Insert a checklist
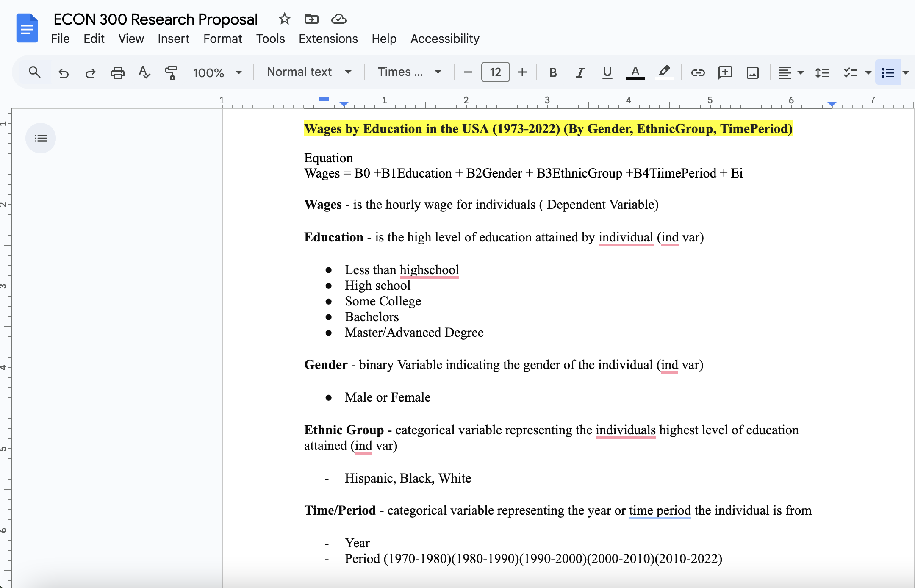This screenshot has width=915, height=588. (851, 73)
